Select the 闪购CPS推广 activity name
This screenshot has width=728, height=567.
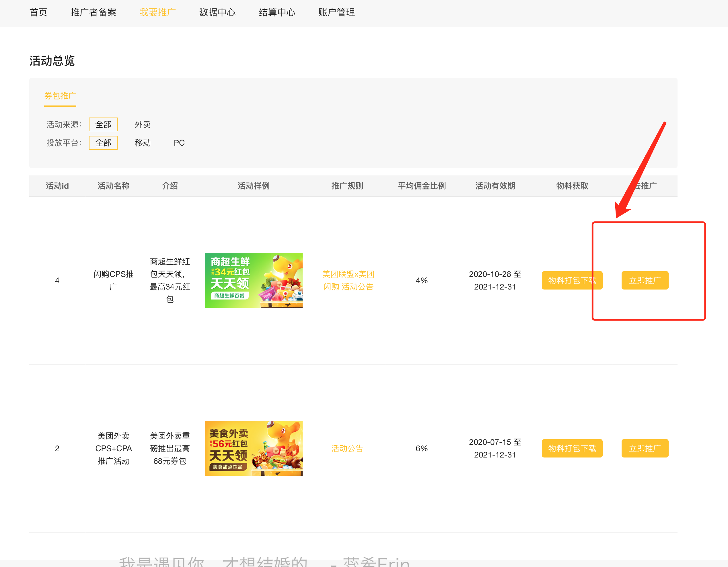[114, 281]
